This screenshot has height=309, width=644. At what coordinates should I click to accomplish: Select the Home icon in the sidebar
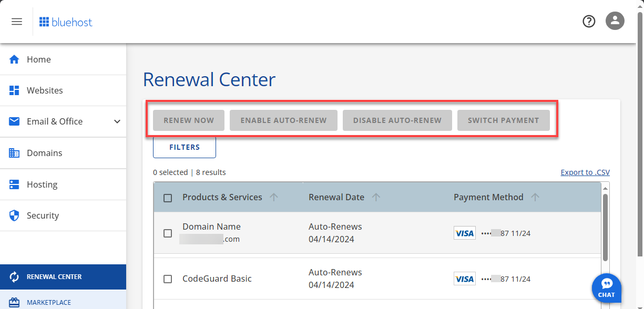tap(15, 59)
